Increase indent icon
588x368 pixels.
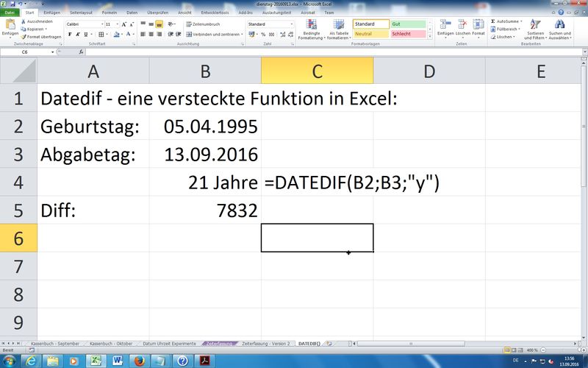(x=179, y=34)
